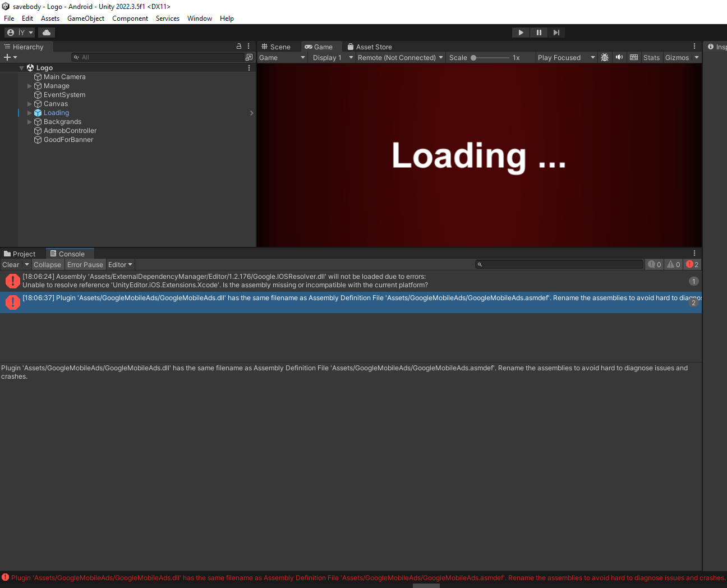
Task: Open the Help menu
Action: coord(227,19)
